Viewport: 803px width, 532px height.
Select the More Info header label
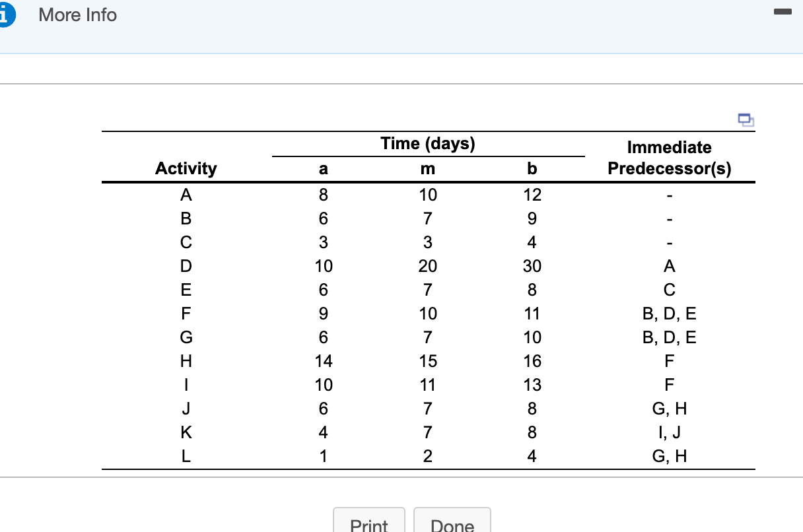coord(77,15)
